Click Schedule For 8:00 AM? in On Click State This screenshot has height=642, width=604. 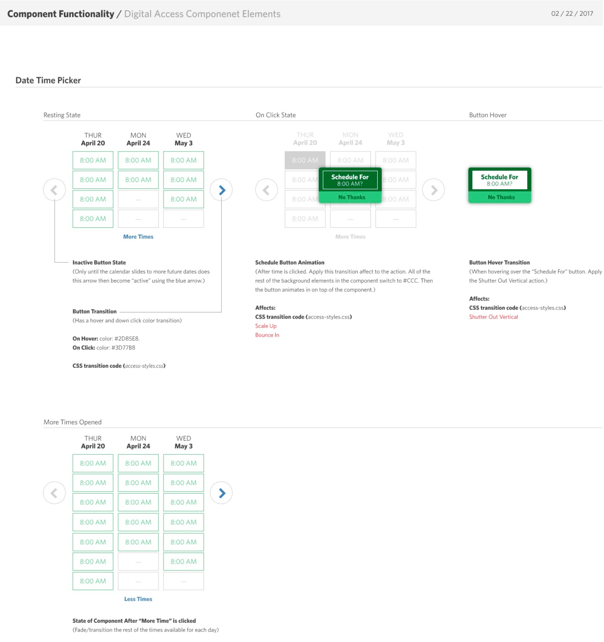[x=350, y=180]
